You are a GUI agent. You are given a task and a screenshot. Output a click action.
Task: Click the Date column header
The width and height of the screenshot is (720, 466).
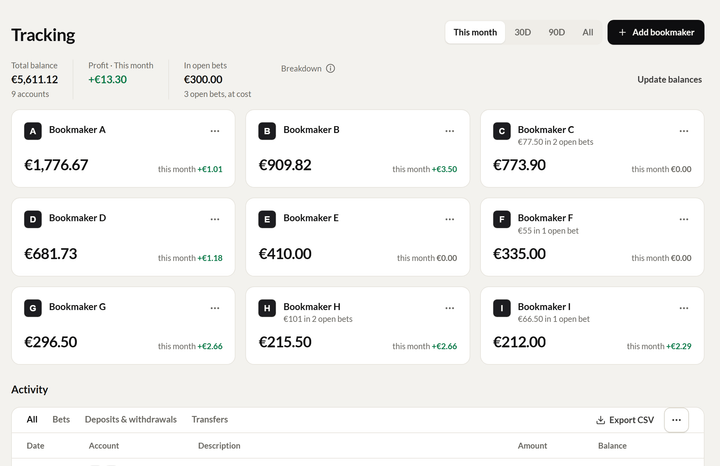[35, 445]
